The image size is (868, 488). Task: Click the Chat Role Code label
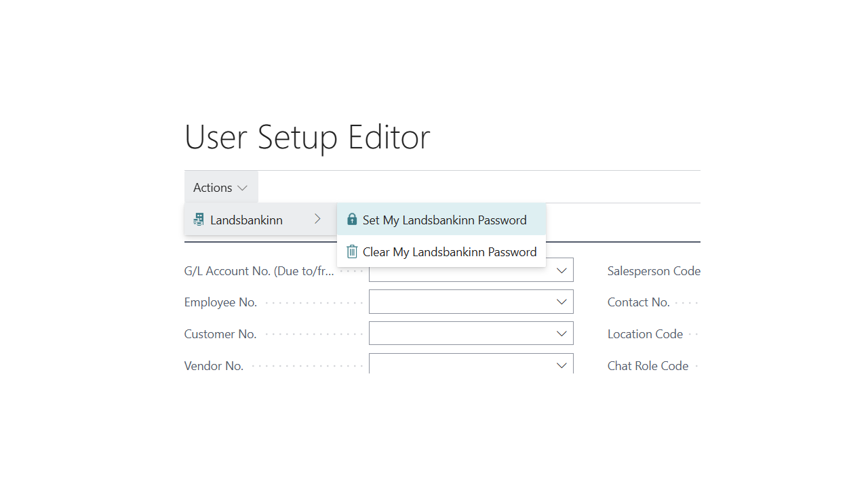(648, 365)
